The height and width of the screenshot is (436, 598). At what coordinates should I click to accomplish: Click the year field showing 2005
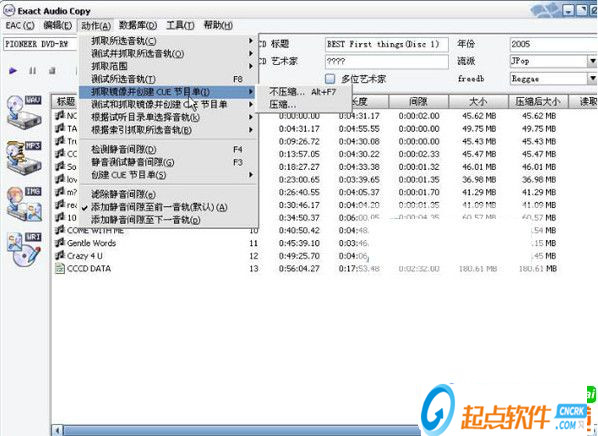(553, 44)
